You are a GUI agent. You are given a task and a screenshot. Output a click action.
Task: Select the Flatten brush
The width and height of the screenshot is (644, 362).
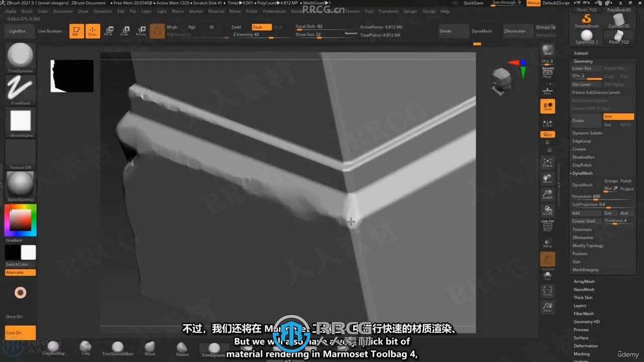[182, 348]
